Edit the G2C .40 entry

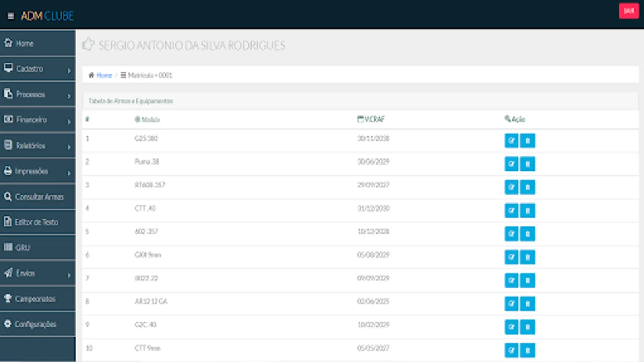click(511, 327)
